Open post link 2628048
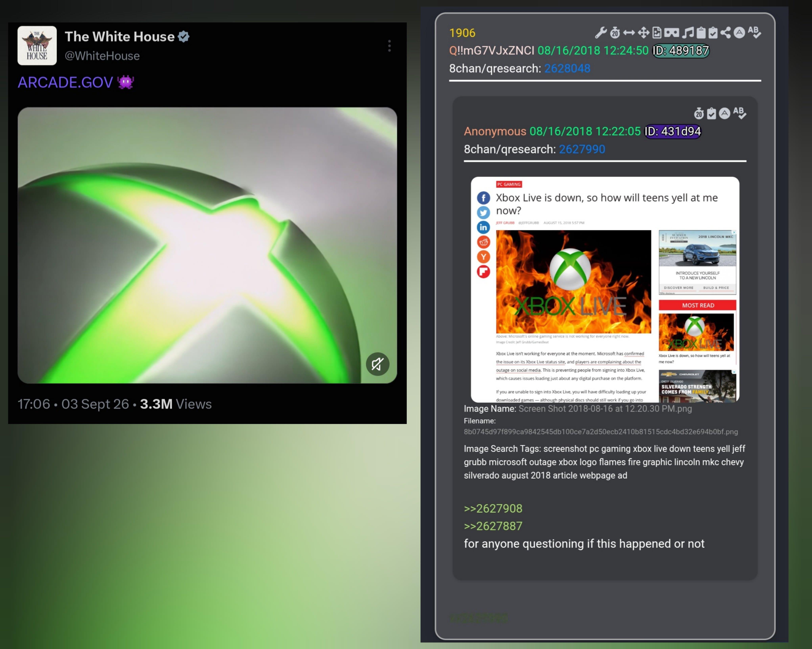 tap(567, 69)
